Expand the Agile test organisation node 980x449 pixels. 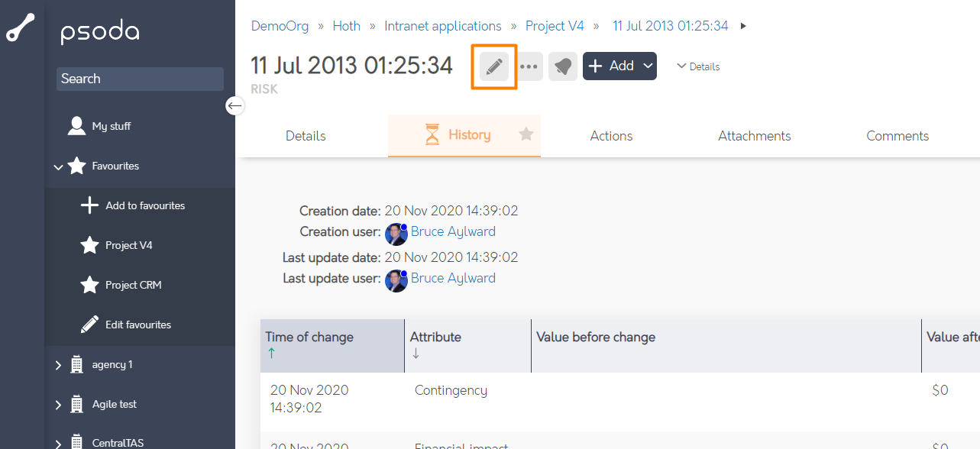pos(58,405)
